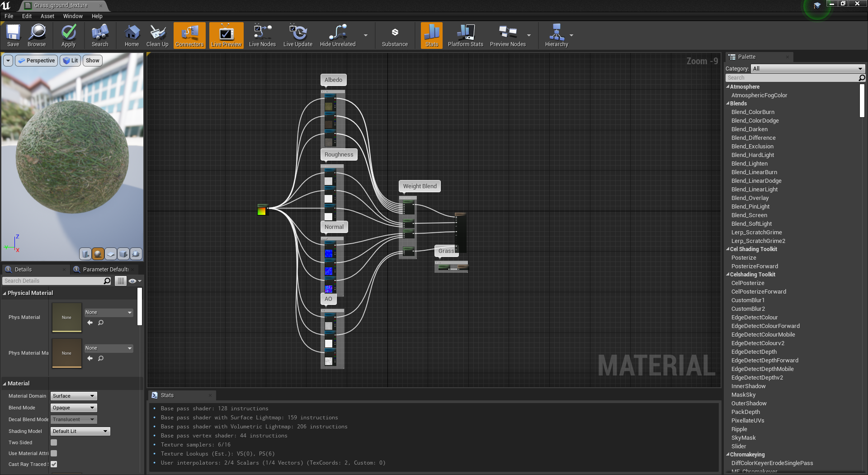Click the Phys Material thumbnail swatch
Screen dimensions: 868x475
click(x=66, y=317)
